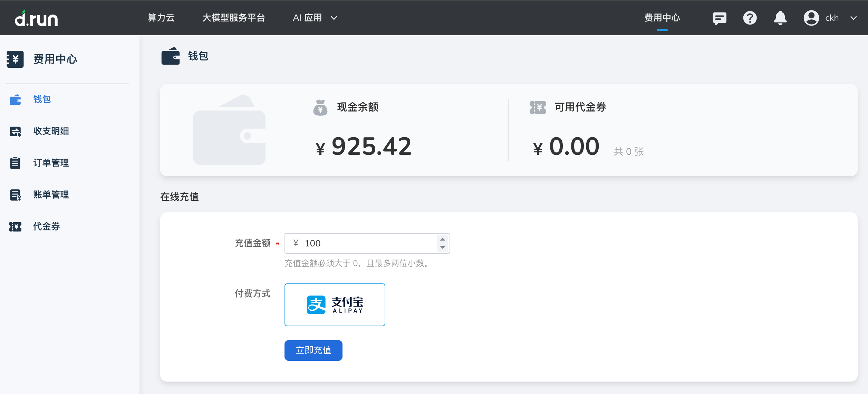Select 钱包 in the sidebar
This screenshot has width=868, height=394.
pos(42,100)
